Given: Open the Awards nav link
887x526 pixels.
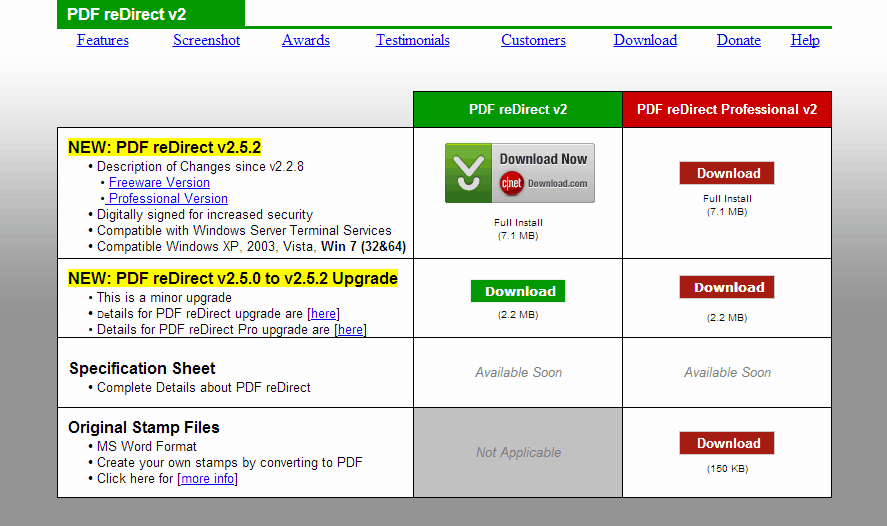Looking at the screenshot, I should click(305, 40).
